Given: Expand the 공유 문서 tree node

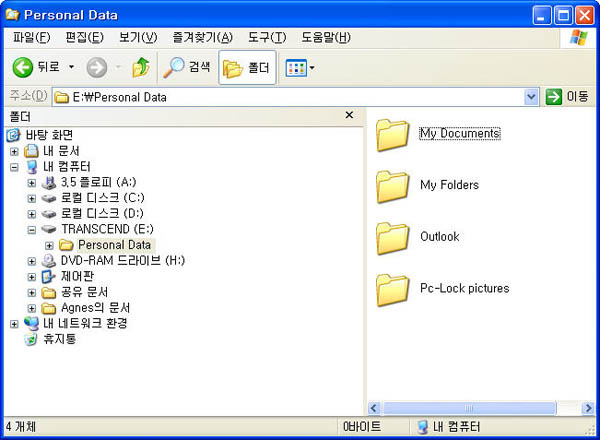Looking at the screenshot, I should click(x=32, y=293).
